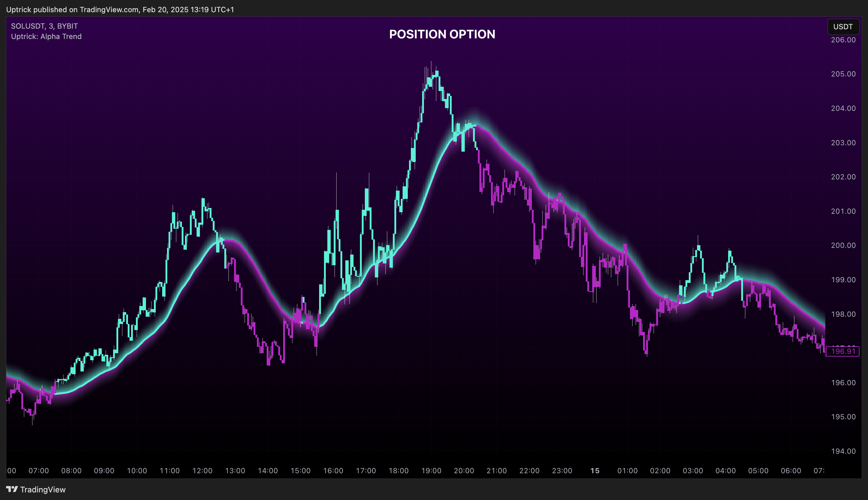Screen dimensions: 868x500
Task: Click the 196.91 current price label
Action: [x=843, y=351]
